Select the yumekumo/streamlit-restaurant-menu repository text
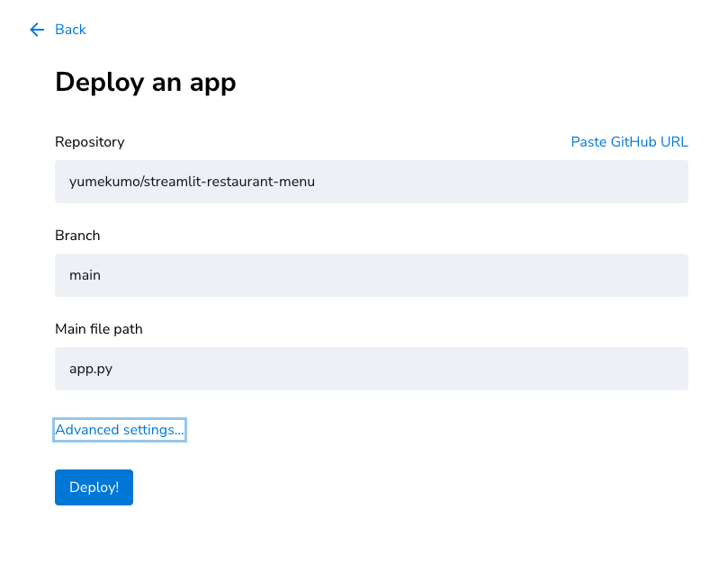This screenshot has height=563, width=728. click(x=192, y=182)
